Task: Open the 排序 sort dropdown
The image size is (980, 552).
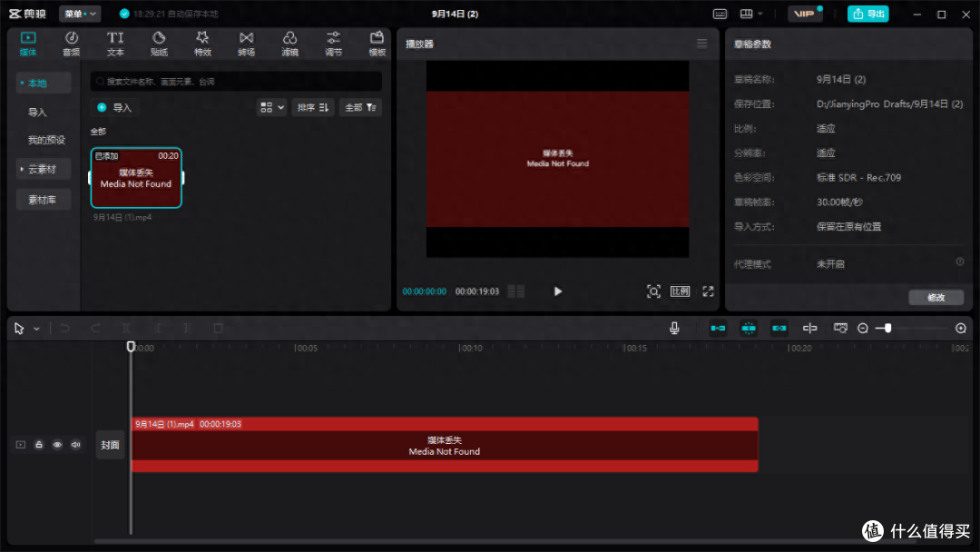Action: pyautogui.click(x=312, y=107)
